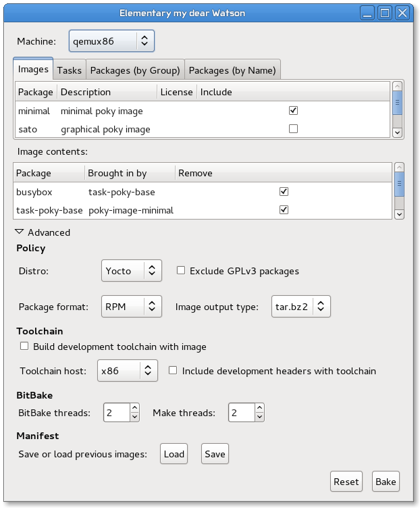Uncheck include for minimal poky image
Screen dimensions: 420x508
pos(293,111)
